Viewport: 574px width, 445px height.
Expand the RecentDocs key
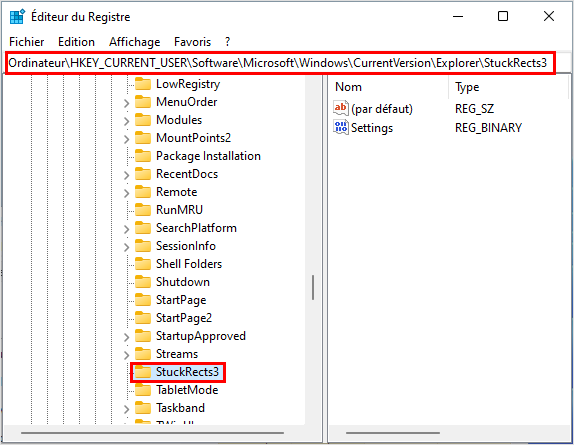click(126, 175)
